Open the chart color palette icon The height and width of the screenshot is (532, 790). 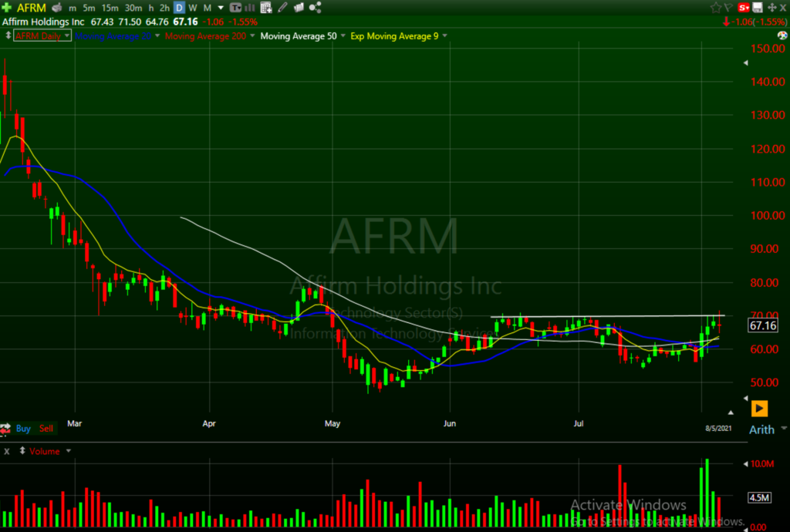pyautogui.click(x=782, y=35)
